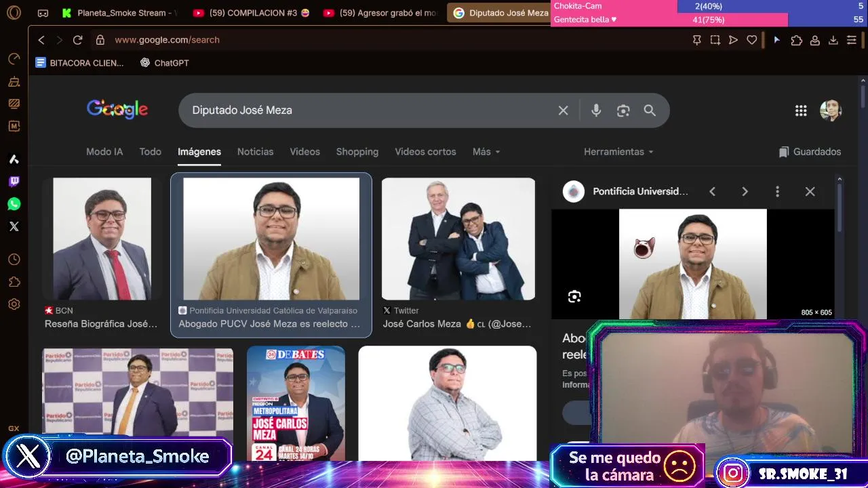Clear the Google search box text
The height and width of the screenshot is (488, 868).
(x=563, y=110)
